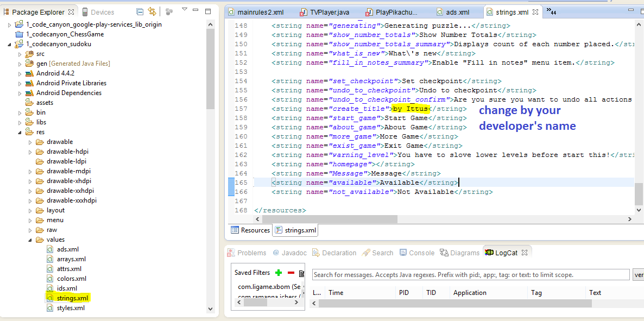Open the Console view tab

pos(417,253)
